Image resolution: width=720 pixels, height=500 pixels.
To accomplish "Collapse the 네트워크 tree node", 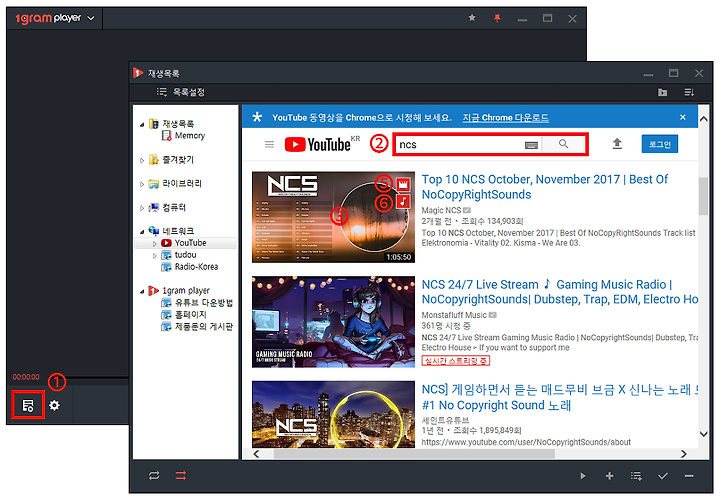I will [x=142, y=231].
